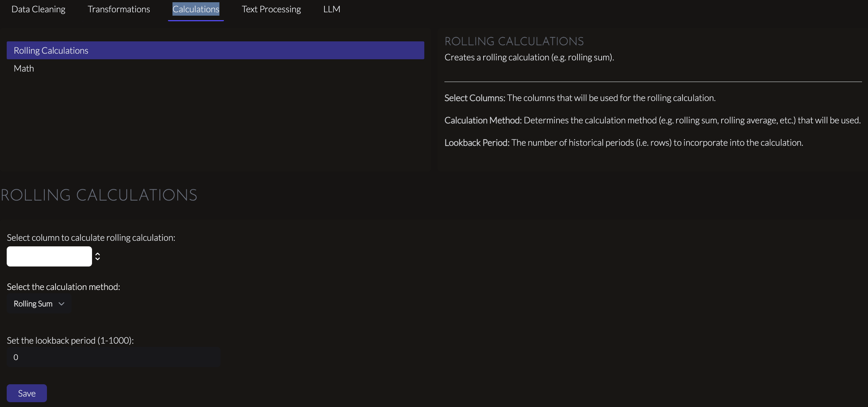Click the 'Select column to calculate' label

tap(91, 237)
